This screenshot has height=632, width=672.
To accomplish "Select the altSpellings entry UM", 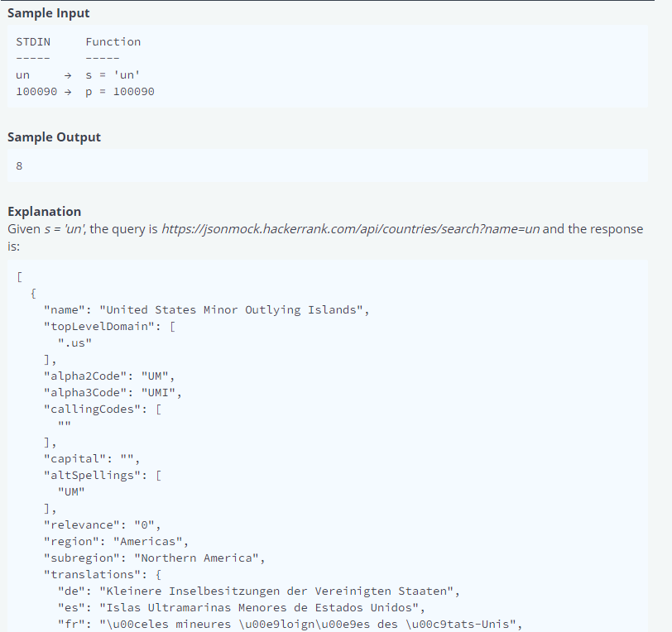I will point(71,491).
